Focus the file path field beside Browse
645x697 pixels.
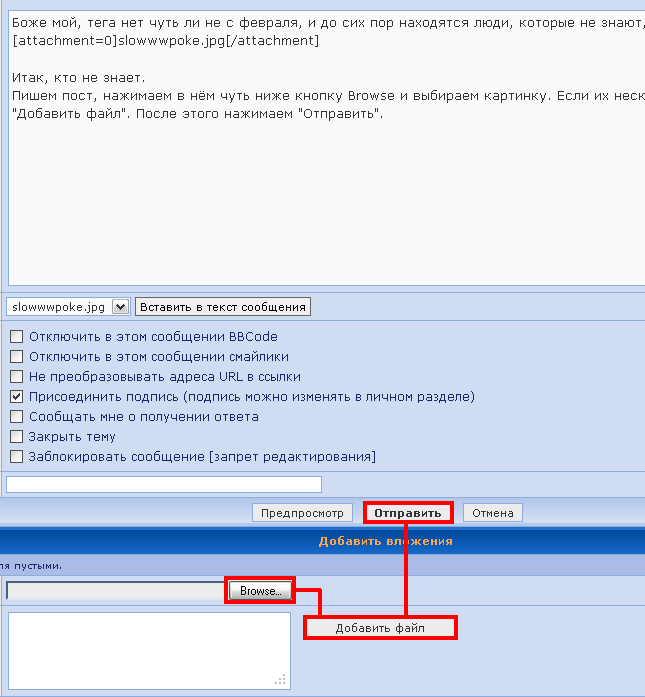115,591
